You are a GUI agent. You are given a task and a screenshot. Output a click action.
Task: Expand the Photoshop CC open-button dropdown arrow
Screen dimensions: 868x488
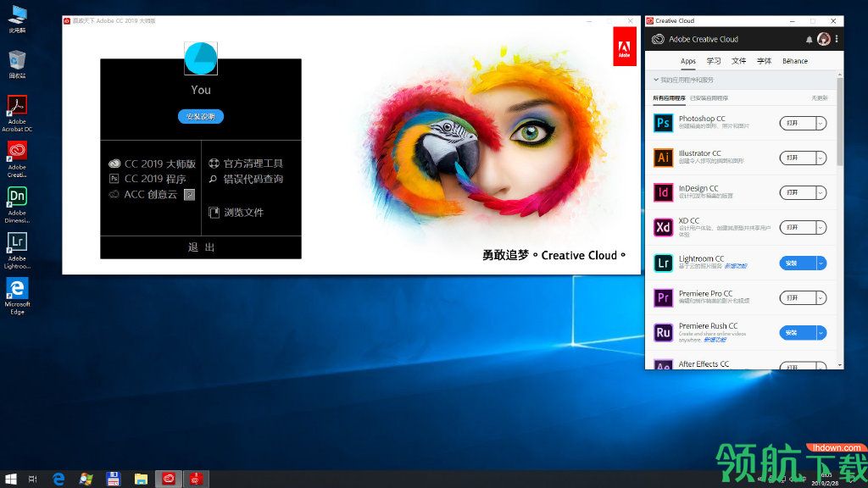click(821, 123)
